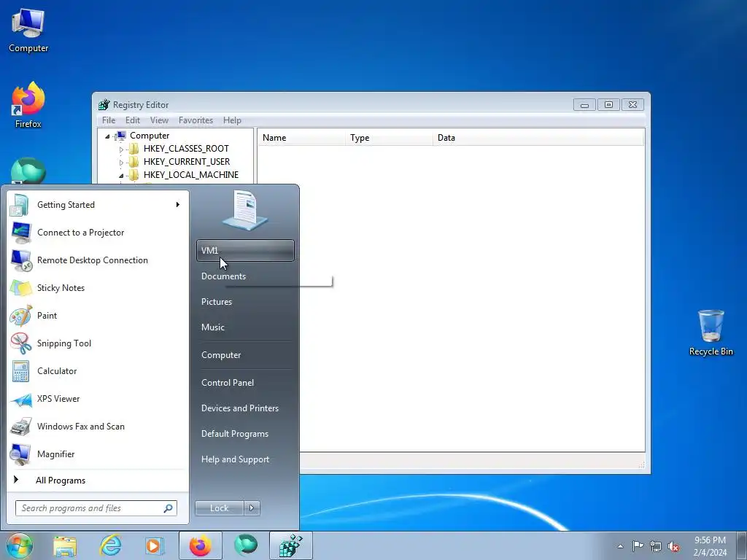Open Paint from the Start menu
The width and height of the screenshot is (747, 560).
point(98,315)
